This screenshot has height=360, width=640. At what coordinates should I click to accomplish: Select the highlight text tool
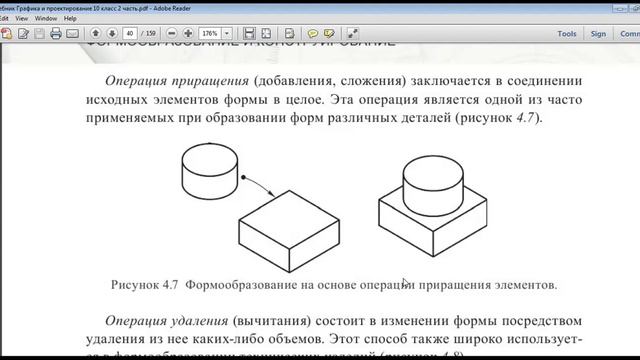329,33
